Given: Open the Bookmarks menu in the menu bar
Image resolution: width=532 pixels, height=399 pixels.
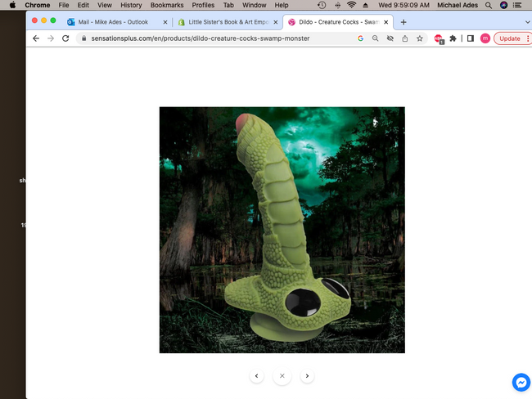Looking at the screenshot, I should tap(166, 5).
